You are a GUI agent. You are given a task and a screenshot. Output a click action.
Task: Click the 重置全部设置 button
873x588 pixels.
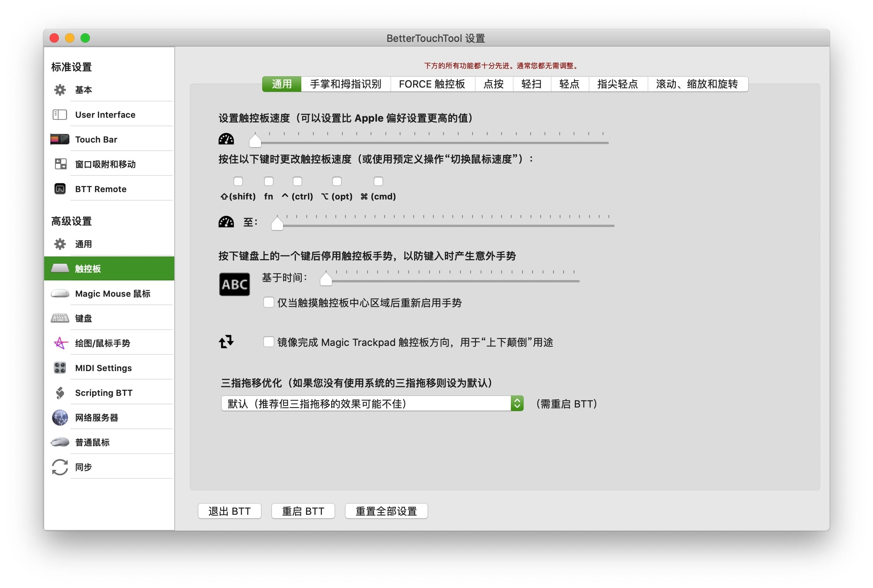click(386, 511)
